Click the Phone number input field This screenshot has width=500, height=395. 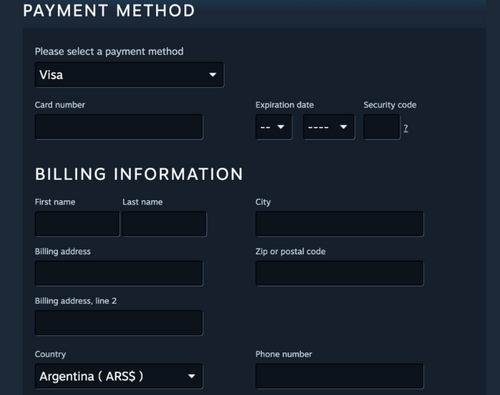[x=339, y=376]
